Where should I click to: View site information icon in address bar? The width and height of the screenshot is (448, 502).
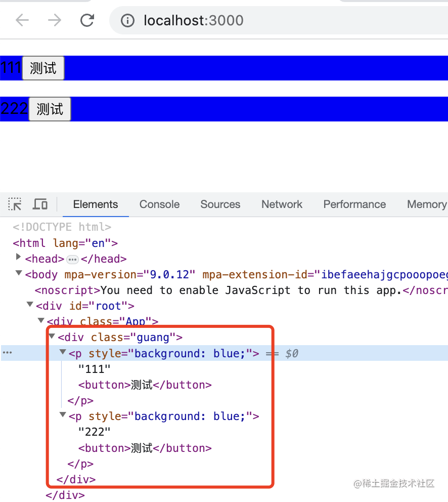[127, 20]
